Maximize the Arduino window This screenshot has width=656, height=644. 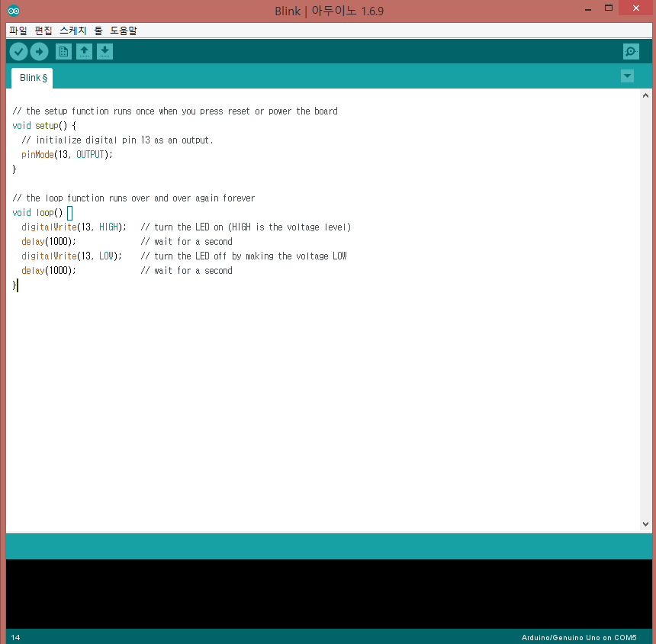(x=609, y=8)
